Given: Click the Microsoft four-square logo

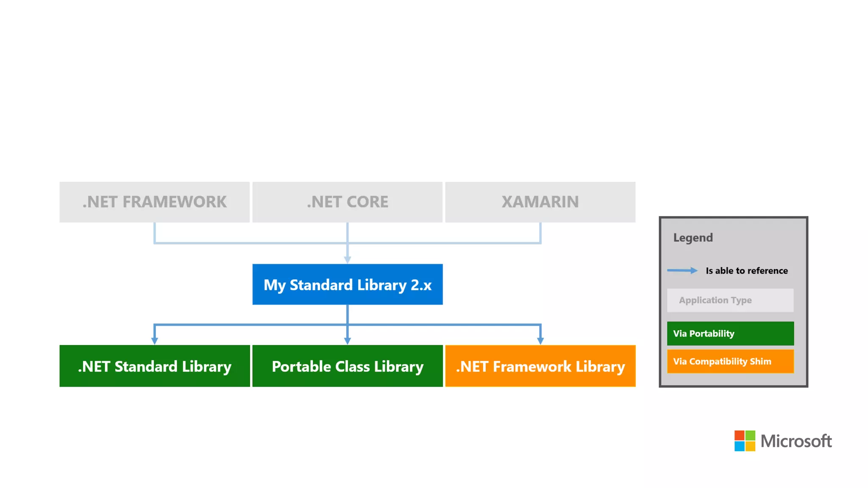Looking at the screenshot, I should pos(745,441).
